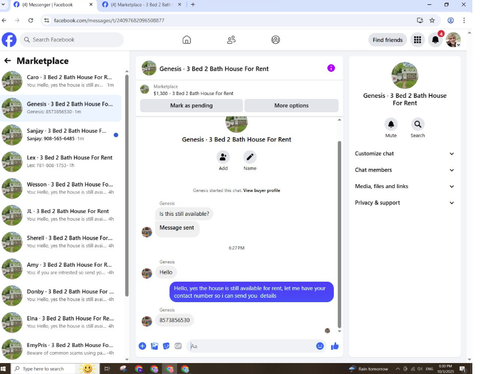Open the tab search dropdown arrow
The width and height of the screenshot is (500, 374).
click(x=3, y=5)
